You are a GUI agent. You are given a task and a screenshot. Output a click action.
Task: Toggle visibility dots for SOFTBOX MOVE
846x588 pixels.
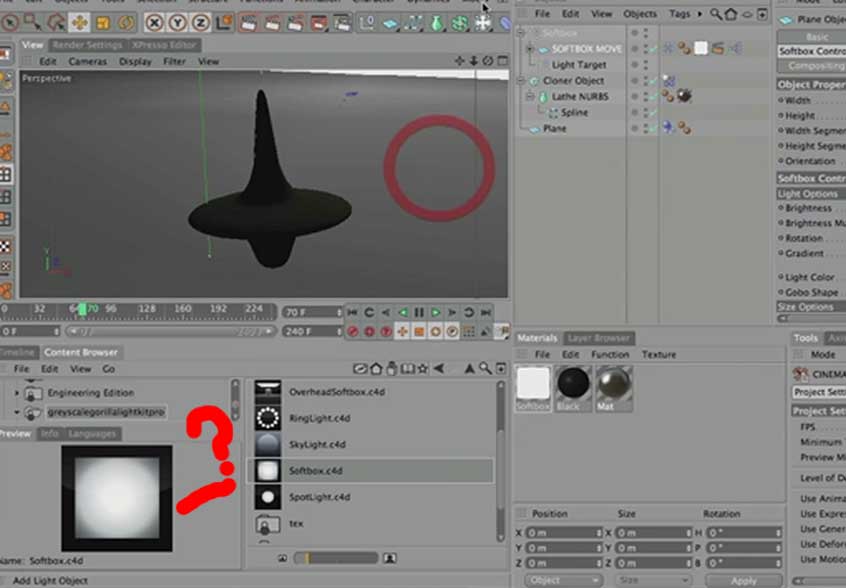point(646,49)
